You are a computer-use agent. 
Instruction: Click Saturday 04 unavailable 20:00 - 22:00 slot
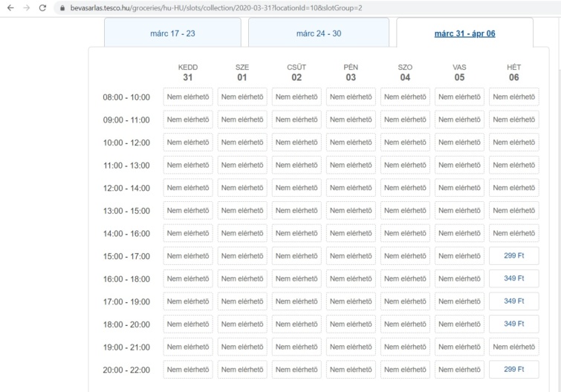point(406,370)
